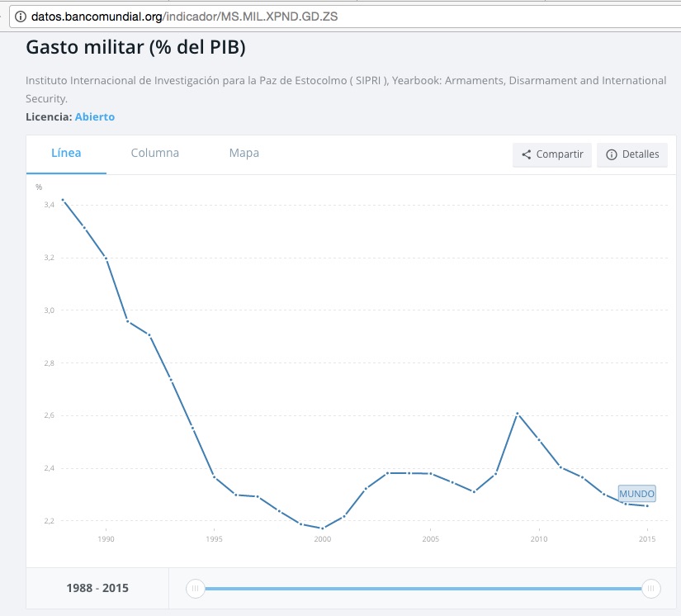
Task: Click the share icon in Compartir button
Action: (526, 154)
